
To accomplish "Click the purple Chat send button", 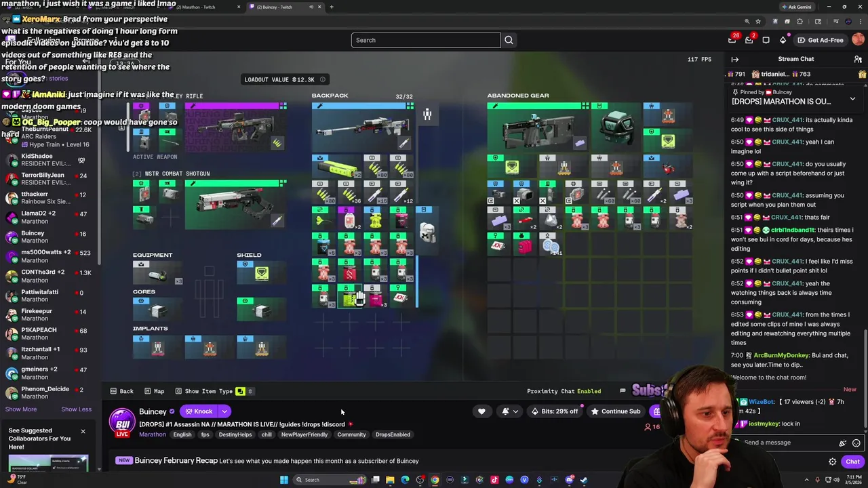I will [852, 462].
